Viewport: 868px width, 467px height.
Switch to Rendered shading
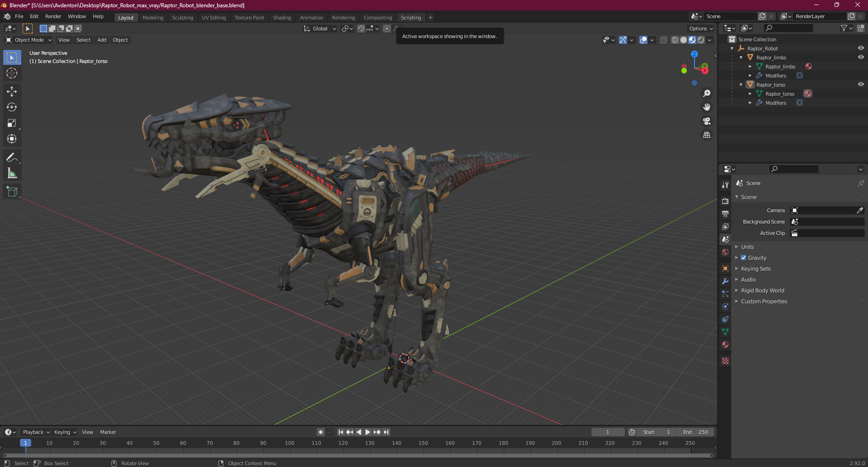pos(701,40)
